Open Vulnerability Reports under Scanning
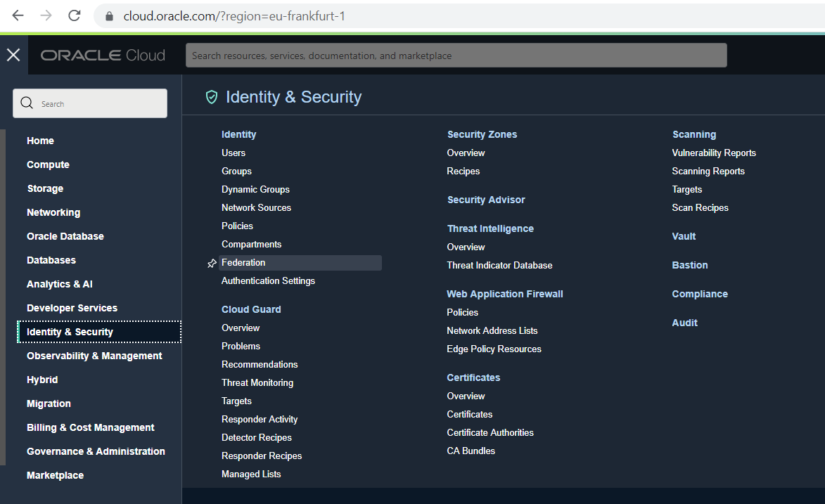Image resolution: width=825 pixels, height=504 pixels. tap(714, 153)
